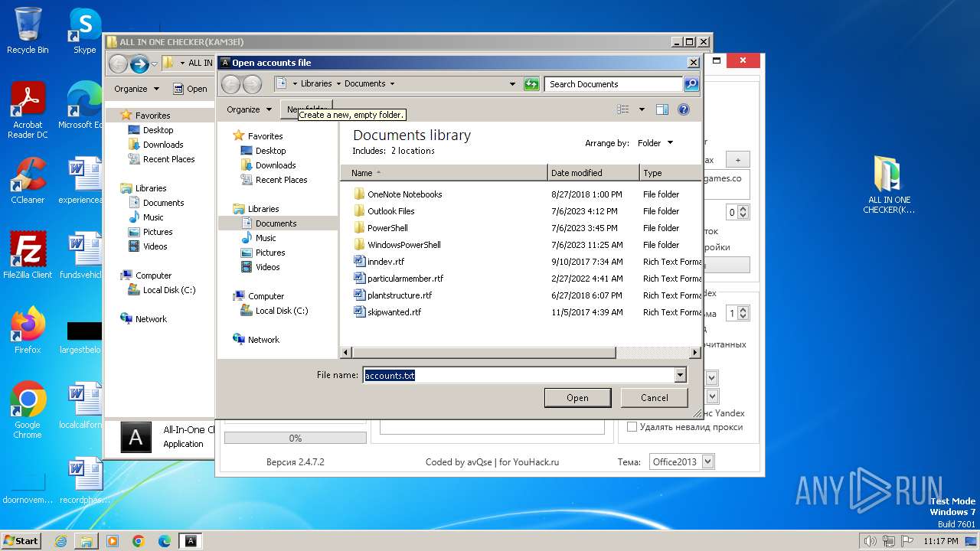The image size is (980, 551).
Task: Open the Organize menu in dialog
Action: pyautogui.click(x=249, y=109)
